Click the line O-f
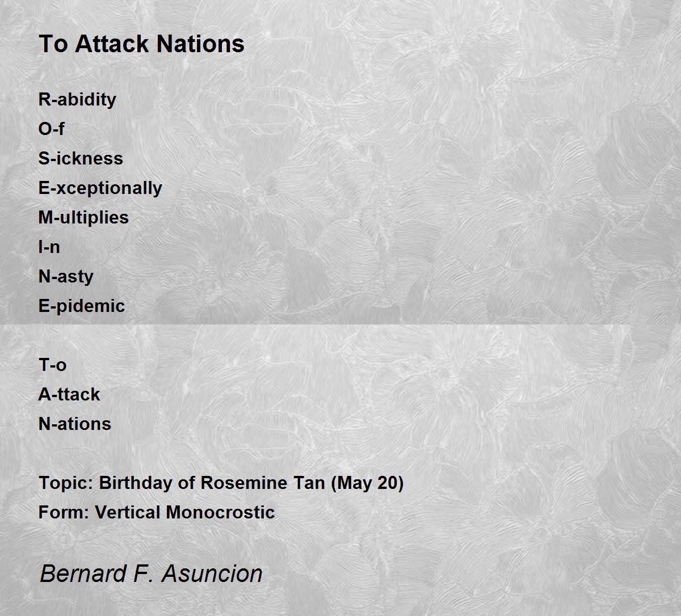This screenshot has height=616, width=681. click(x=51, y=129)
